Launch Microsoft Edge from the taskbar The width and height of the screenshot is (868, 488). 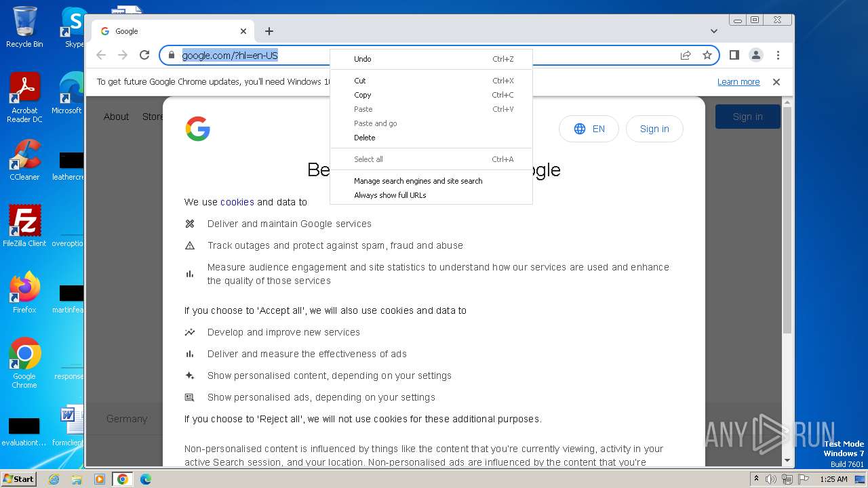coord(145,479)
